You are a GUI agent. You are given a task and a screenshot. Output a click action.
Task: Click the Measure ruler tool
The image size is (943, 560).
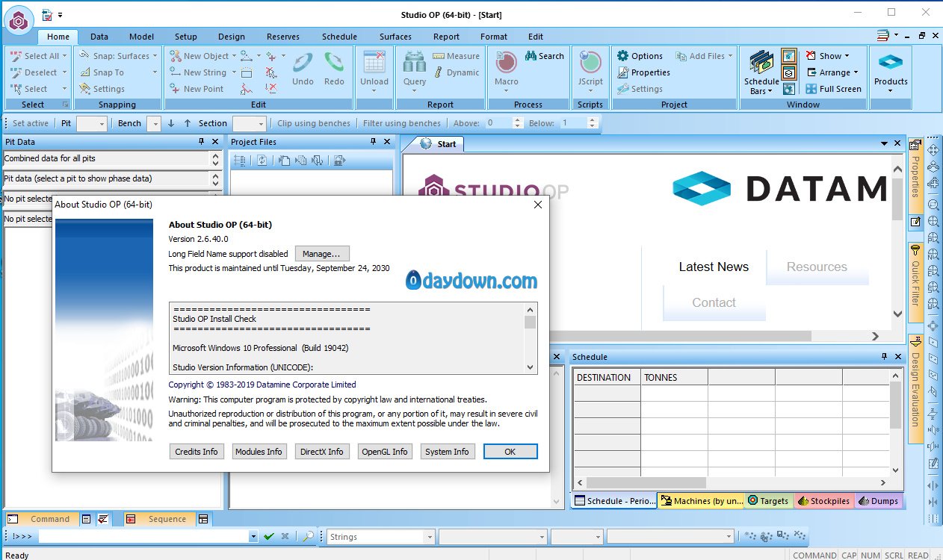[x=455, y=56]
